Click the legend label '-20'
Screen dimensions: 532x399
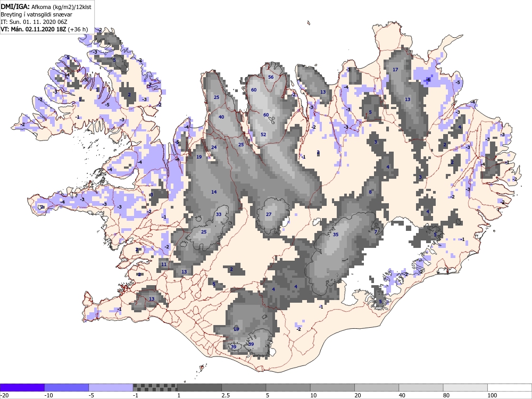coord(4,395)
